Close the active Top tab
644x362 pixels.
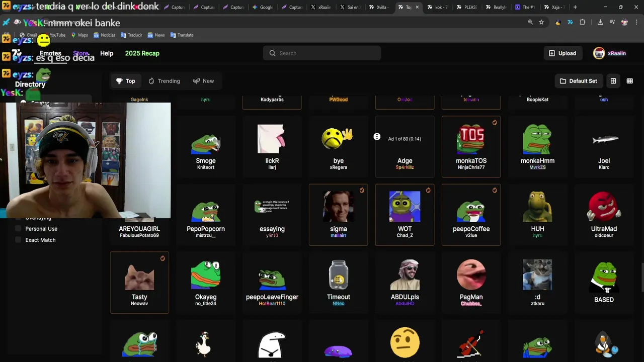pos(417,7)
